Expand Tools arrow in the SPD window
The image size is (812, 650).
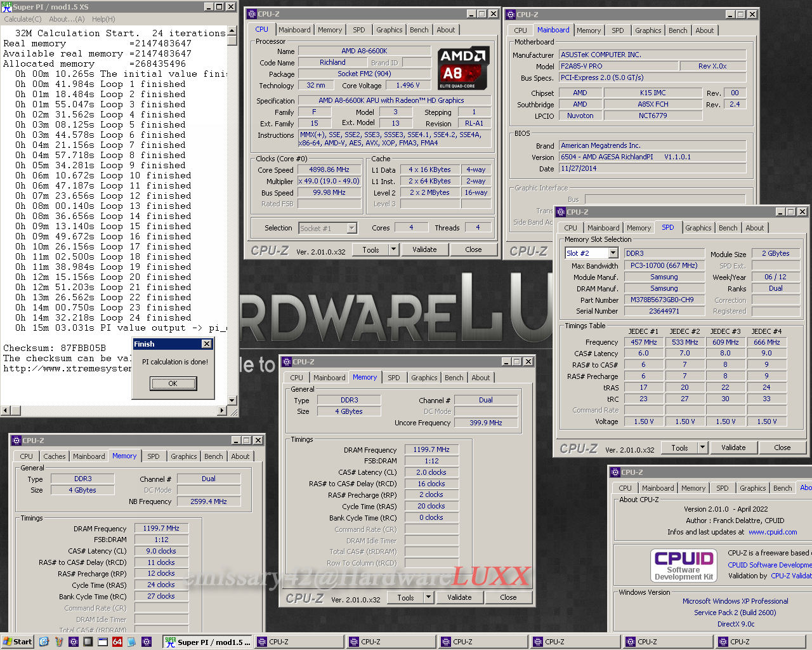click(x=702, y=448)
